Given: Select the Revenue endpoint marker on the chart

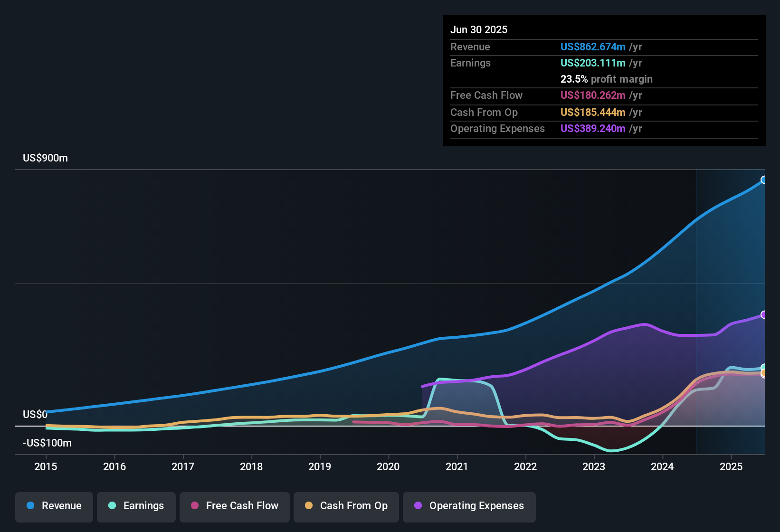Looking at the screenshot, I should pos(764,180).
